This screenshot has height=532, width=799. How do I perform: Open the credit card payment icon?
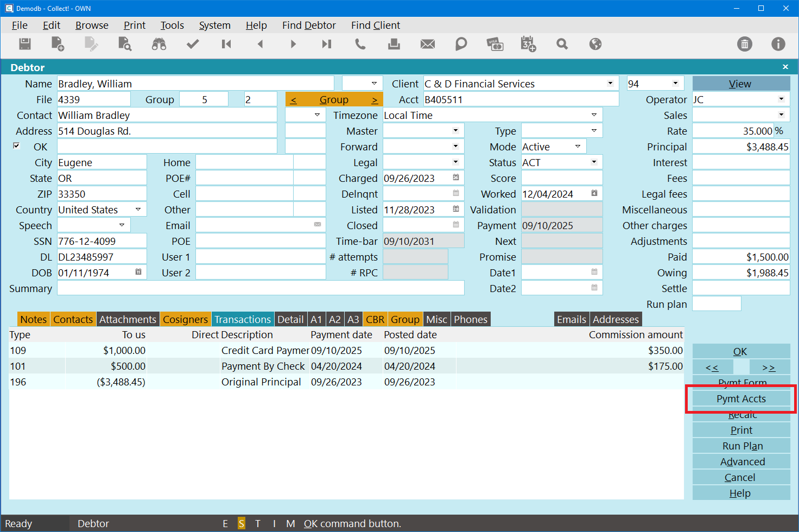(494, 44)
